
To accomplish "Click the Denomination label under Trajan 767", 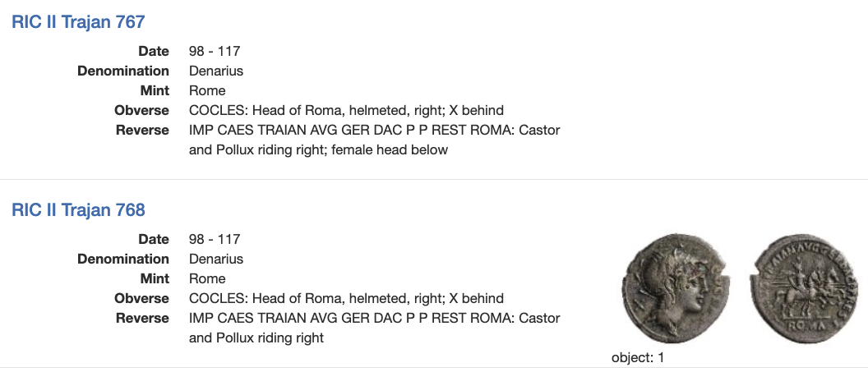I will (123, 71).
